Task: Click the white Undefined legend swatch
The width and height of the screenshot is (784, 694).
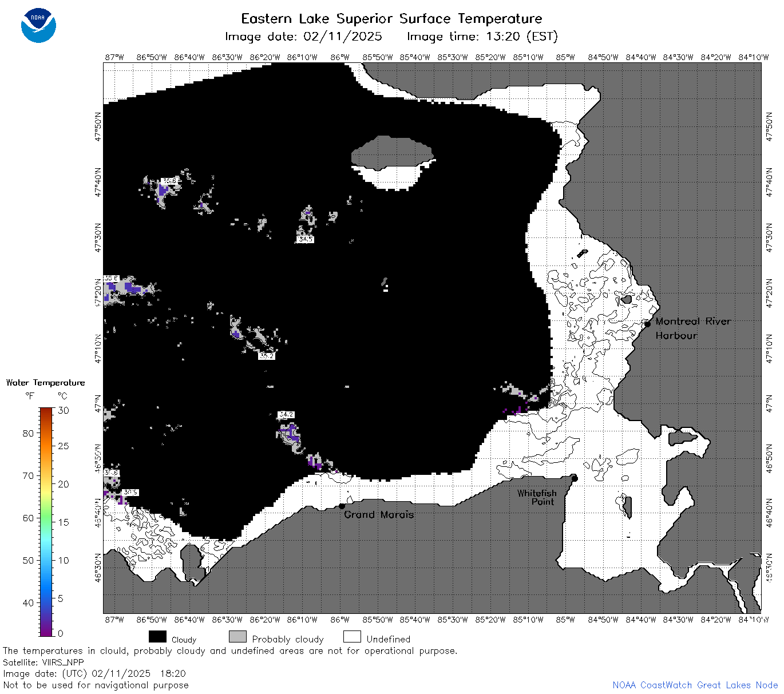Action: click(352, 637)
